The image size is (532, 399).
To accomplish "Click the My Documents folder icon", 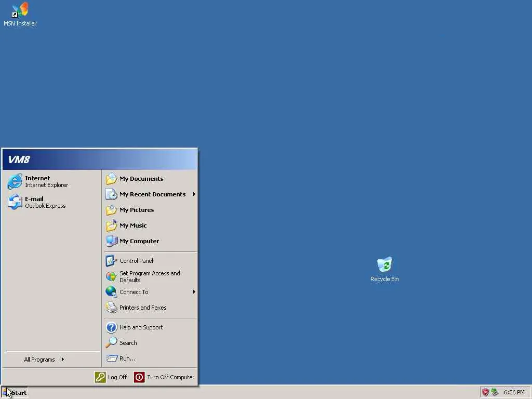I will point(111,179).
